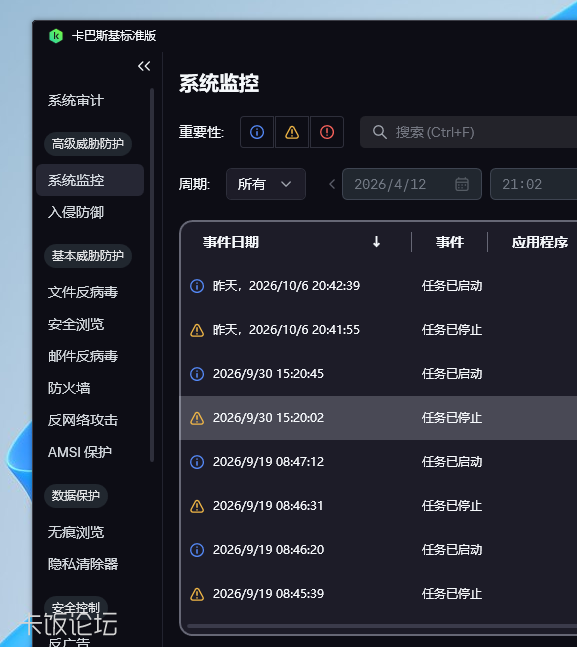Click info icon on 15:20:45 row
The height and width of the screenshot is (647, 577).
click(197, 374)
